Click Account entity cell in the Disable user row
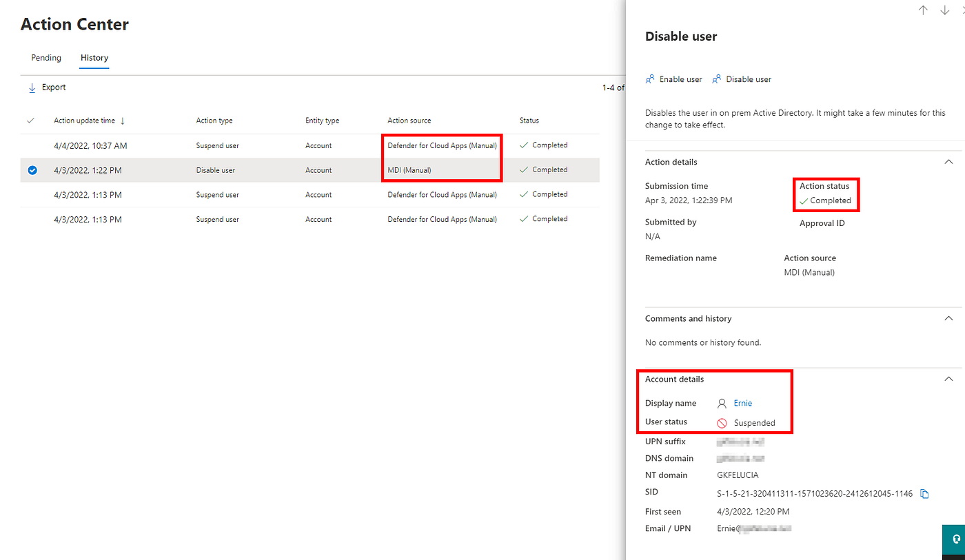Image resolution: width=965 pixels, height=560 pixels. point(318,170)
